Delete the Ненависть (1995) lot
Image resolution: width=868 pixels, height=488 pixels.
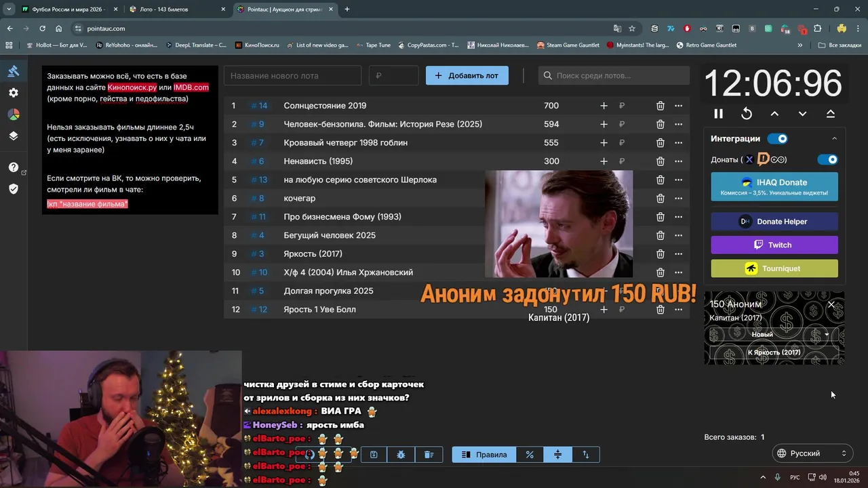tap(660, 161)
